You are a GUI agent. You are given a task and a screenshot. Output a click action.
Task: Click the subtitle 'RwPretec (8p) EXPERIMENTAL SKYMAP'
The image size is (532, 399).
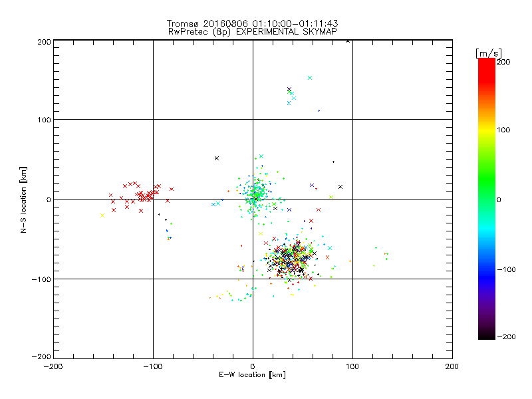coord(252,32)
